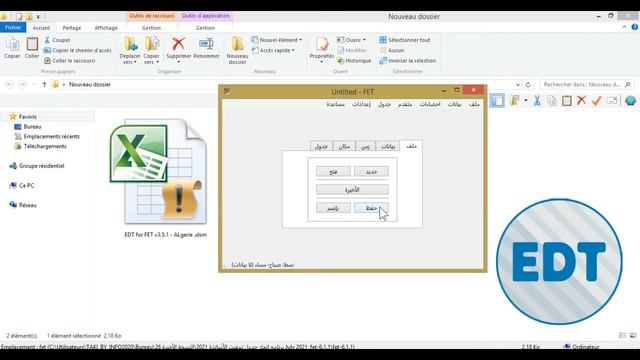640x360 pixels.
Task: Select Ce PC in the navigation pane
Action: (27, 185)
